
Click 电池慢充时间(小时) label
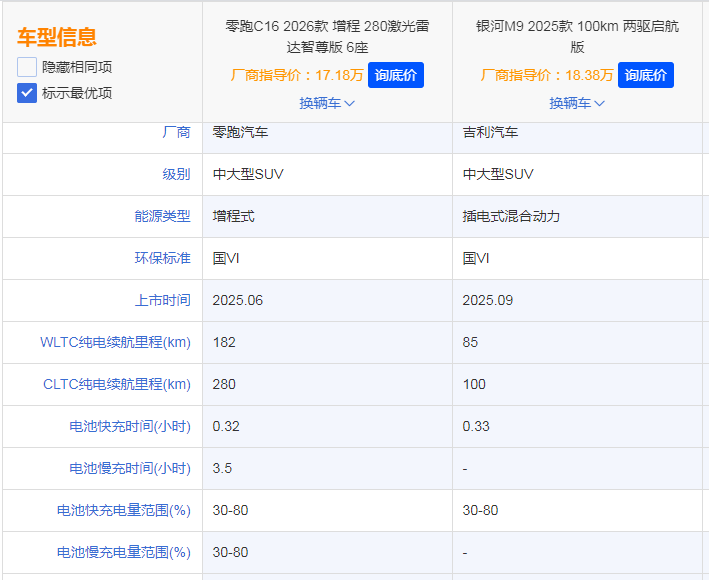[x=129, y=468]
